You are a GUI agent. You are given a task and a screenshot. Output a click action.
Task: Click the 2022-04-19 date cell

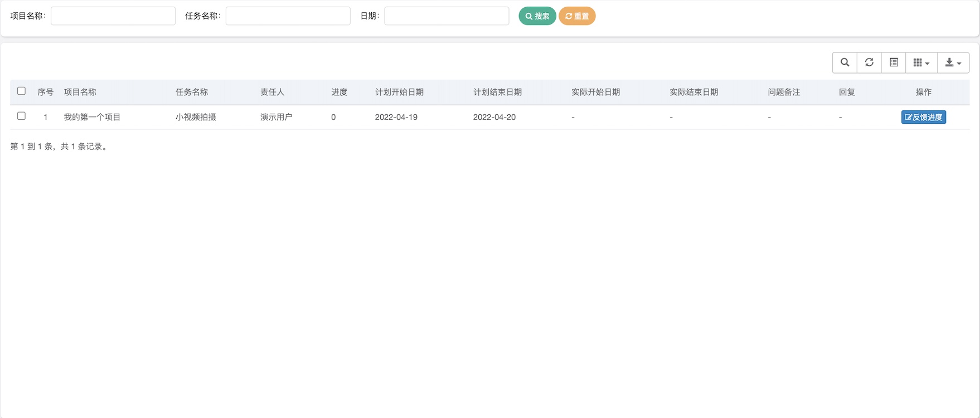coord(396,117)
